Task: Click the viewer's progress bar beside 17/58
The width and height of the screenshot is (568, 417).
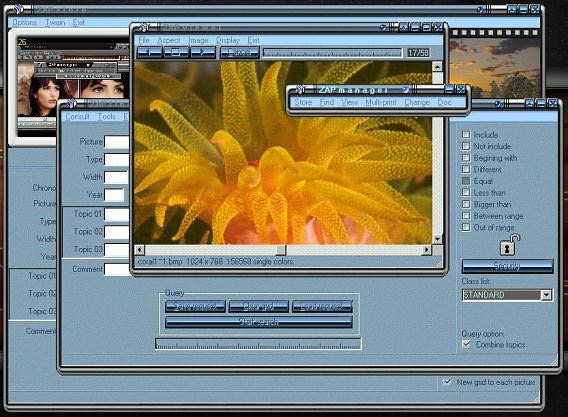Action: 333,53
